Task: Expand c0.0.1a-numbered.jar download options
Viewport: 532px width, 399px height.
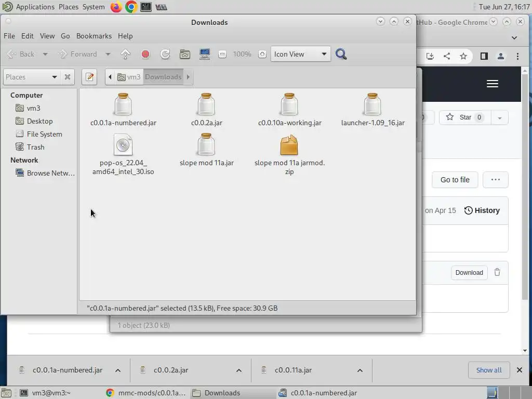Action: pyautogui.click(x=118, y=370)
